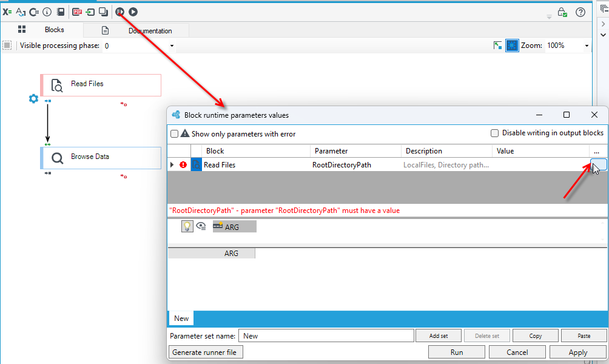
Task: Click the green arrow fit-to-corner icon
Action: [x=497, y=46]
